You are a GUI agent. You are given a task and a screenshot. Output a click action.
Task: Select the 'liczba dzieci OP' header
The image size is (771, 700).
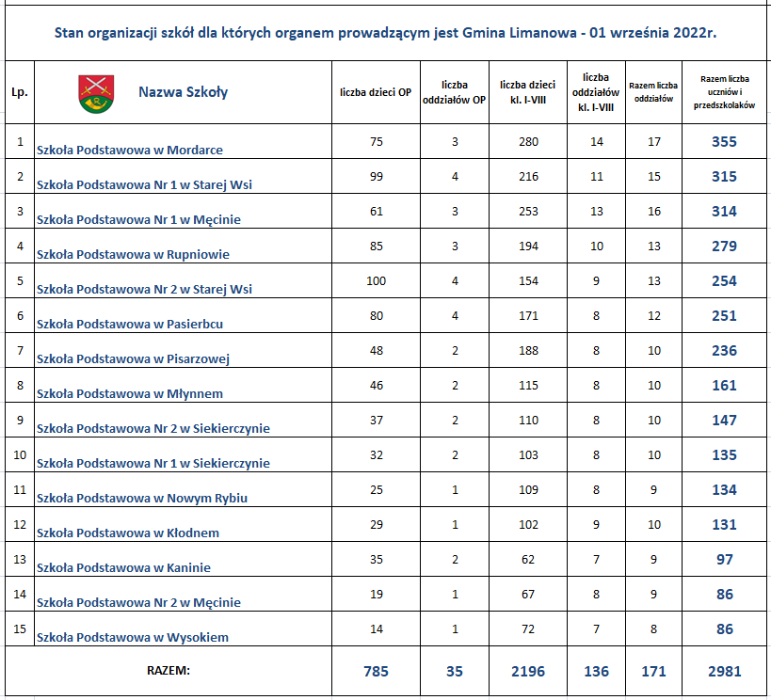[x=376, y=92]
